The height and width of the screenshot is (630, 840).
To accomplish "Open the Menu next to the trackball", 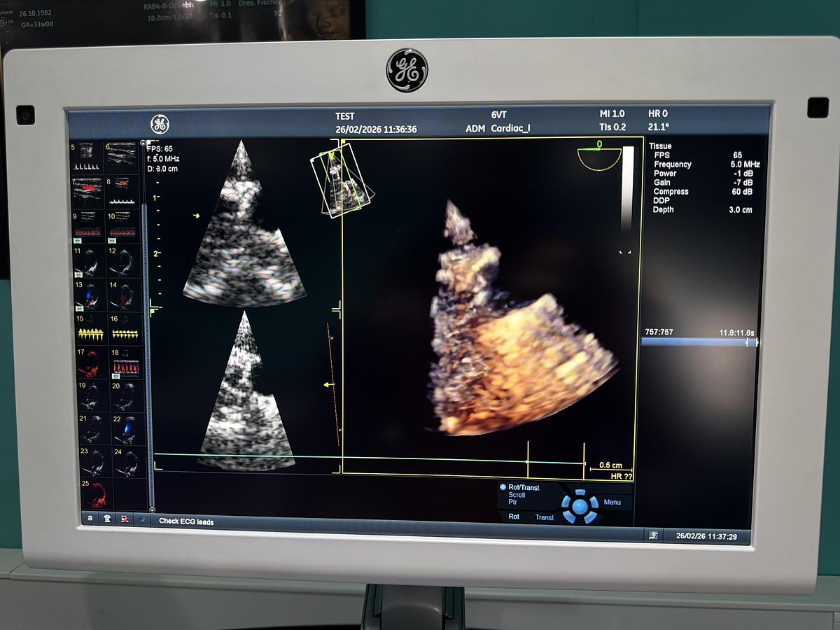I will pyautogui.click(x=612, y=502).
